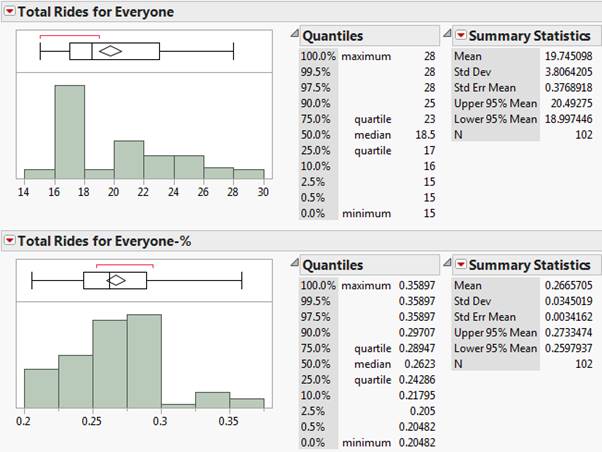Select the top histogram bar between 28 and 30
The width and height of the screenshot is (602, 452).
click(x=249, y=174)
